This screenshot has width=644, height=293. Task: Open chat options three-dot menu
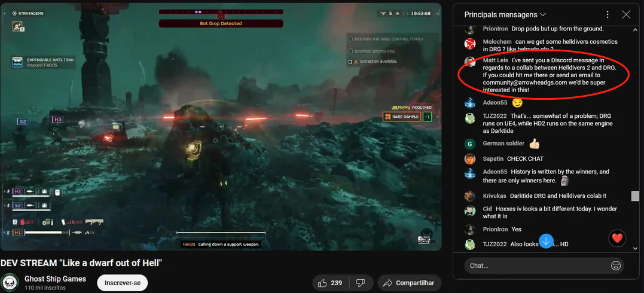(608, 14)
